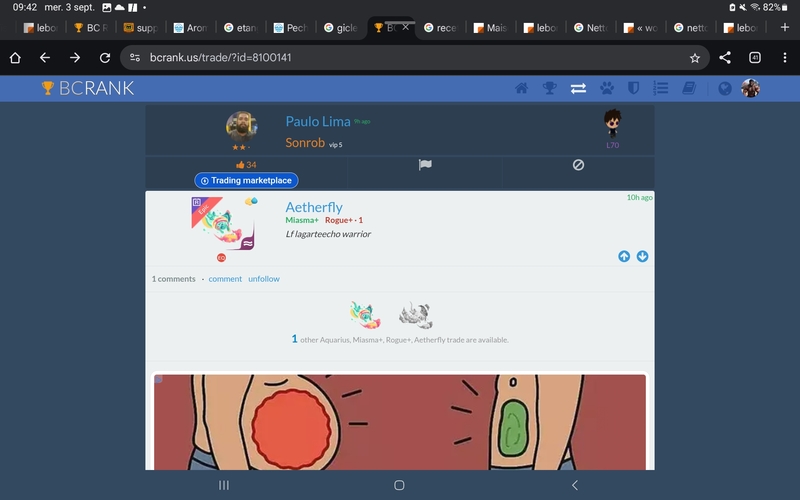Screen dimensions: 800x500
Task: Move trade up with up arrow
Action: pos(624,256)
